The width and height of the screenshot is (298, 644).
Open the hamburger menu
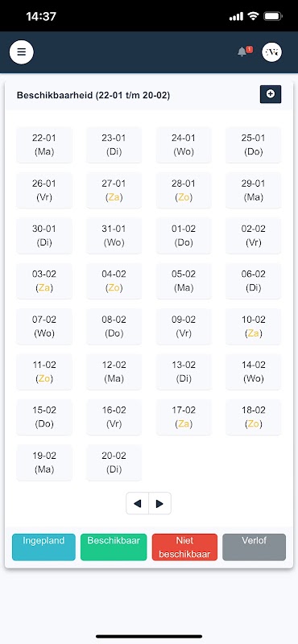22,52
